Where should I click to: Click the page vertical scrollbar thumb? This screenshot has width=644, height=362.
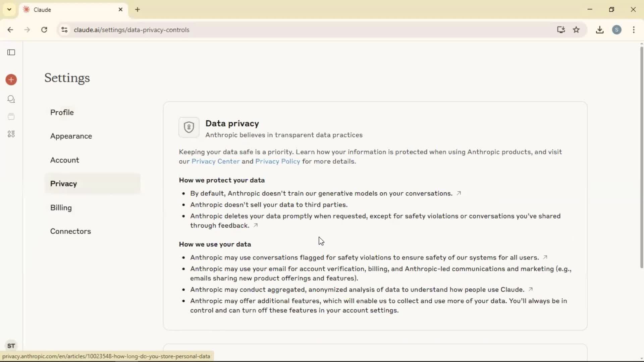point(641,158)
